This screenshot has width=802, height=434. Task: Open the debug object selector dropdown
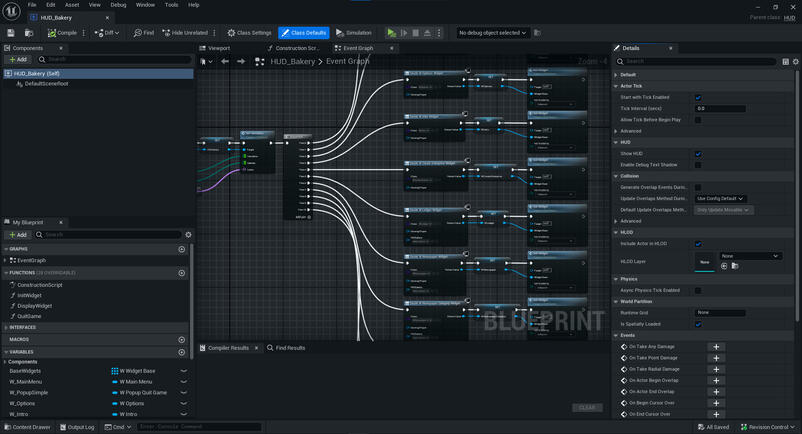tap(493, 33)
